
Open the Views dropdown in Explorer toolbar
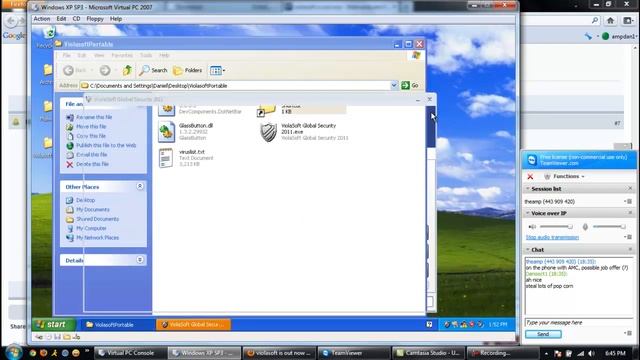tap(218, 70)
